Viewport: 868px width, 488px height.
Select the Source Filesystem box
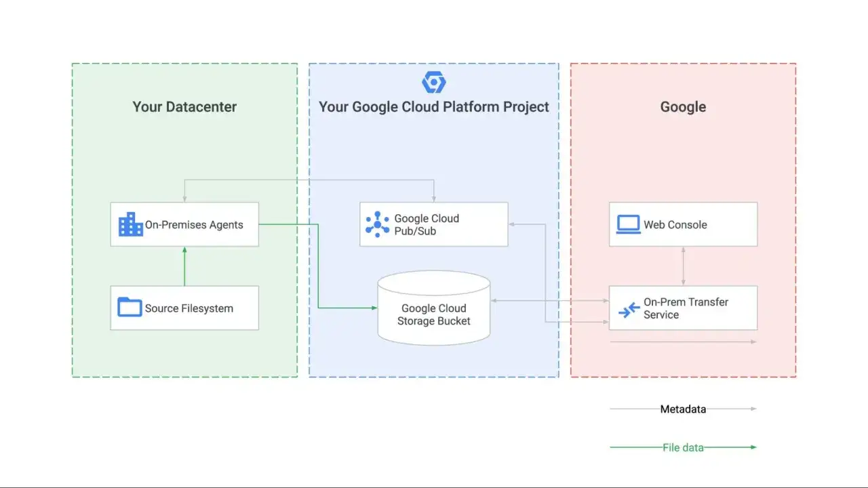pos(184,308)
